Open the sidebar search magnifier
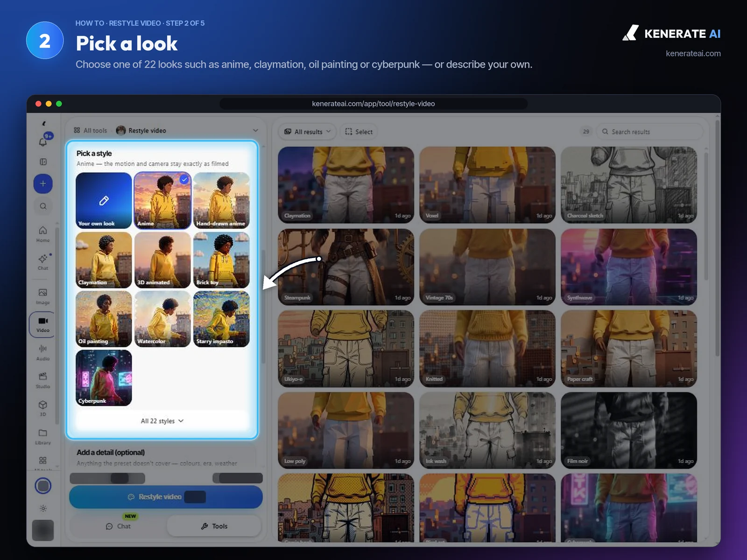747x560 pixels. point(43,206)
